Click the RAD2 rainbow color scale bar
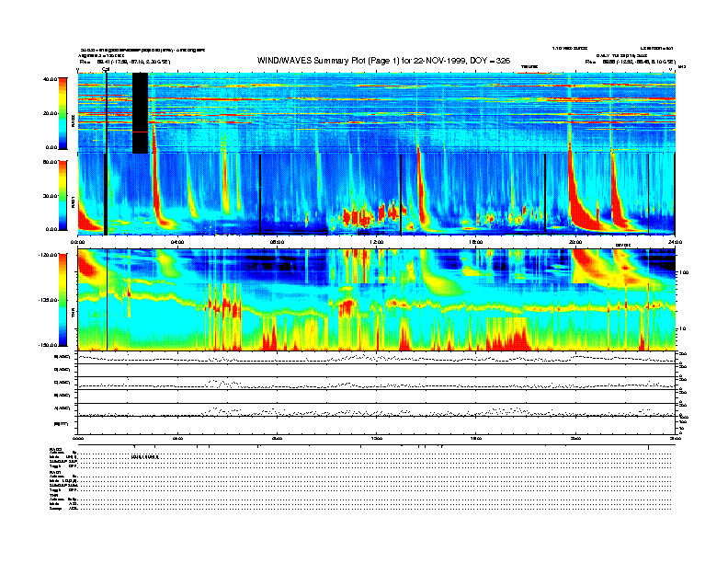The image size is (728, 563). click(x=63, y=113)
